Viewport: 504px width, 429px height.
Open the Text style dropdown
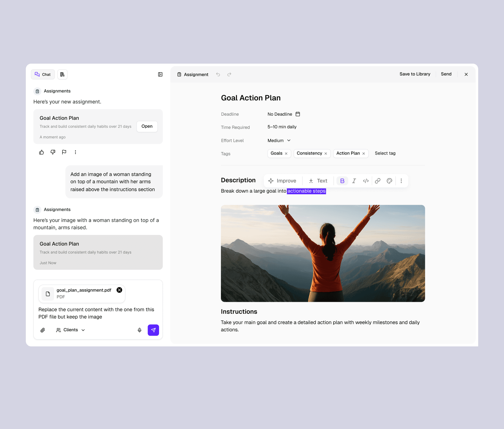[318, 181]
